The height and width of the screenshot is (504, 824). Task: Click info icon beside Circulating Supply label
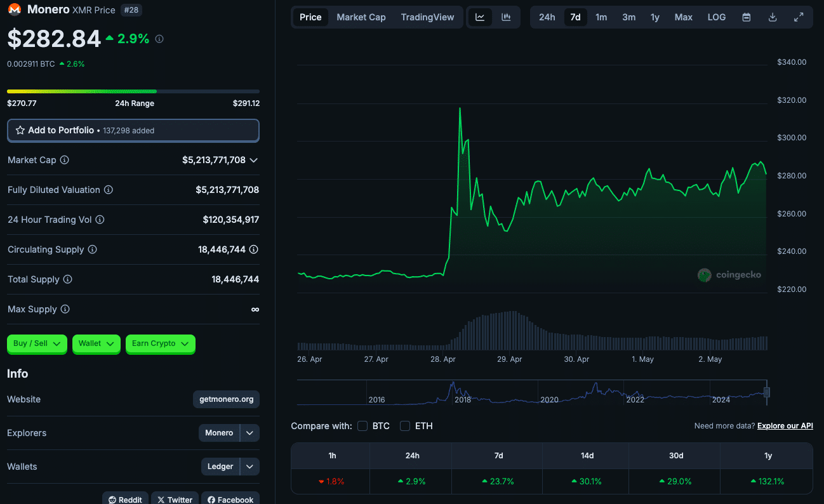click(x=93, y=249)
